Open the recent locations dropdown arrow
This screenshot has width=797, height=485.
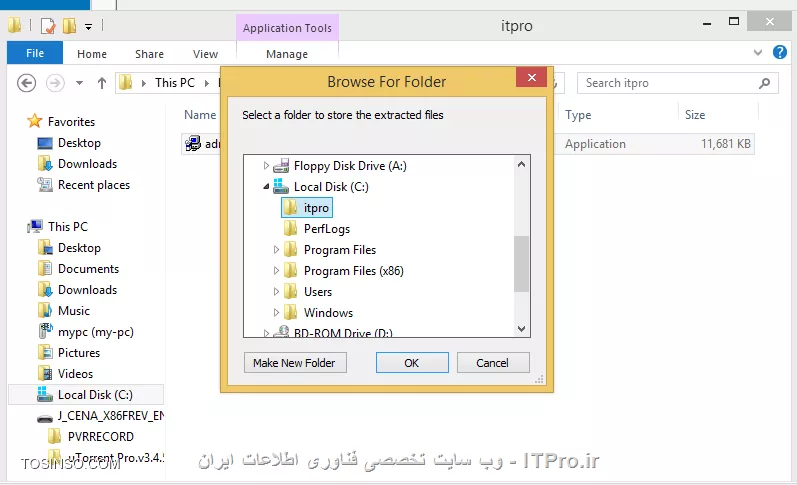(x=79, y=83)
